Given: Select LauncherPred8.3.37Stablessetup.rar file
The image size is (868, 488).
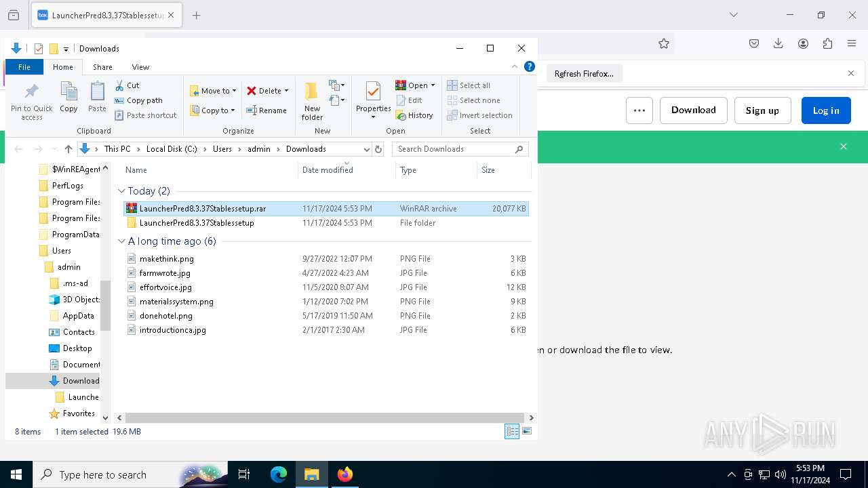Looking at the screenshot, I should click(x=326, y=209).
